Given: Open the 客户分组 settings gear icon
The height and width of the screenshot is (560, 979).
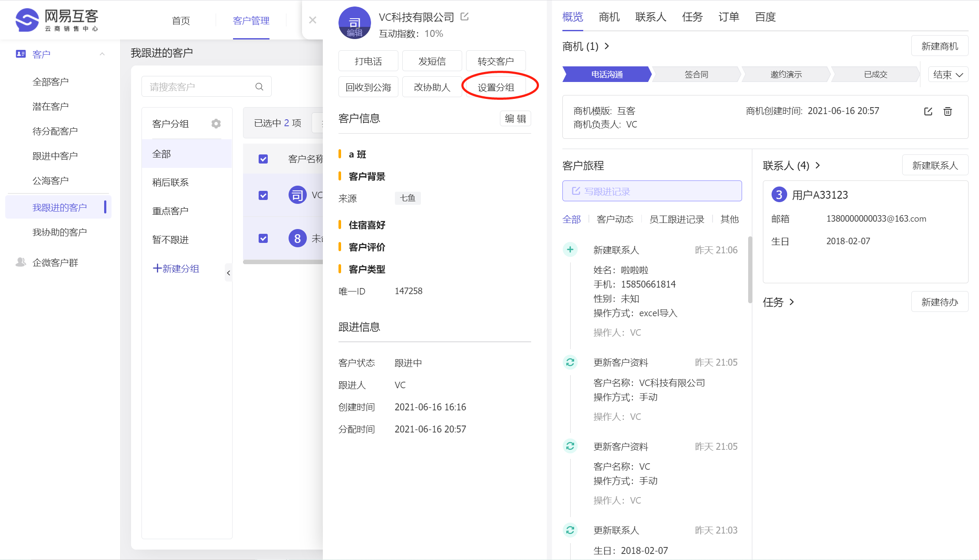Looking at the screenshot, I should (216, 124).
